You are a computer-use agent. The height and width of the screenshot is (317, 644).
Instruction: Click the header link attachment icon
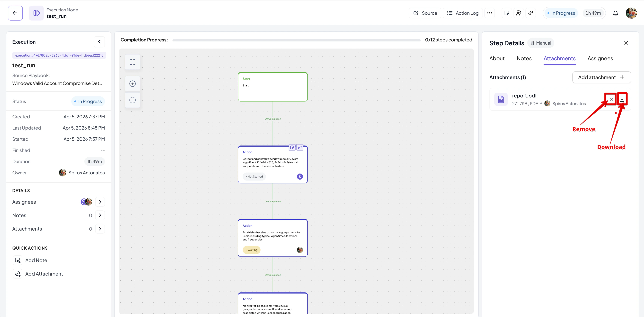point(531,13)
